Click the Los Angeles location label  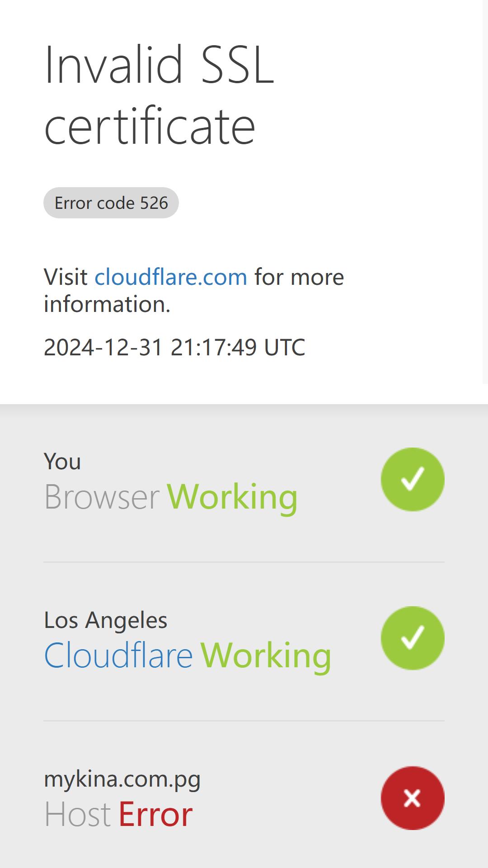click(x=106, y=620)
